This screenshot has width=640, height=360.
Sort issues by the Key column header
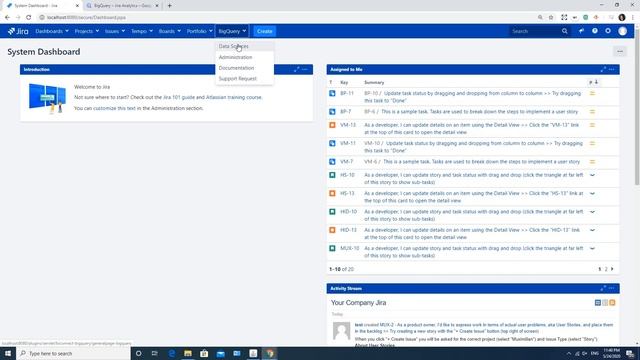point(344,82)
